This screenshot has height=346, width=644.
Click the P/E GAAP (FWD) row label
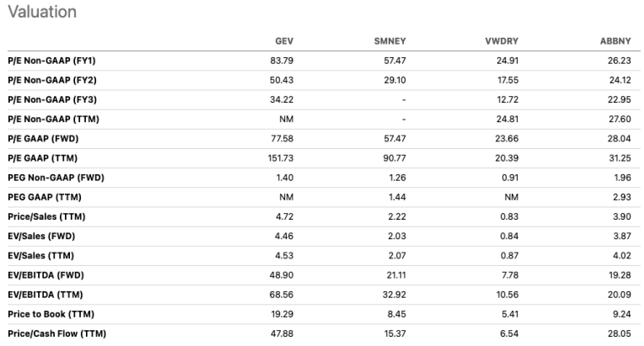[x=44, y=139]
